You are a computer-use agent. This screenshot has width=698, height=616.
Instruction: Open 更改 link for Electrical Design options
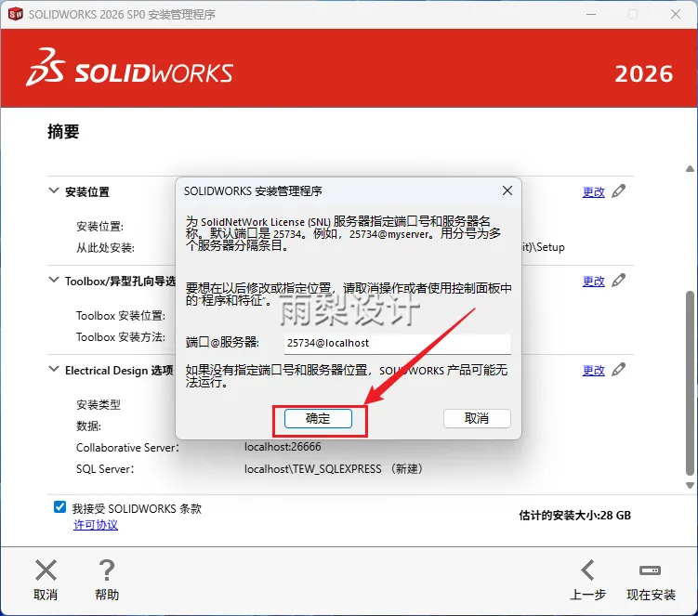(593, 370)
